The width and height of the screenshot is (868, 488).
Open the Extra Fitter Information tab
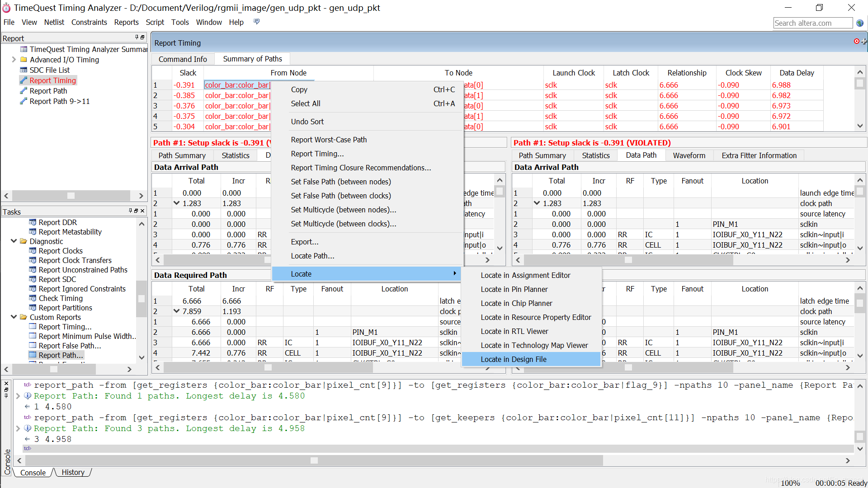(x=759, y=155)
